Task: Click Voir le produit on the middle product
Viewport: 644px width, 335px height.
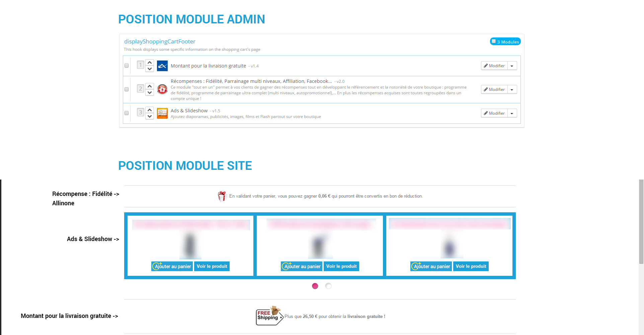Action: tap(341, 266)
